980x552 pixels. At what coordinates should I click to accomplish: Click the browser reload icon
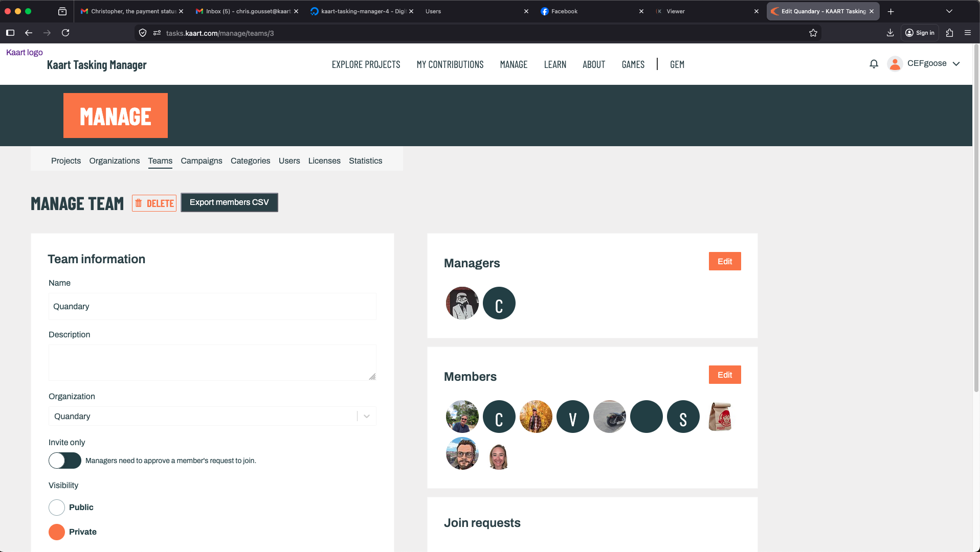pos(65,32)
